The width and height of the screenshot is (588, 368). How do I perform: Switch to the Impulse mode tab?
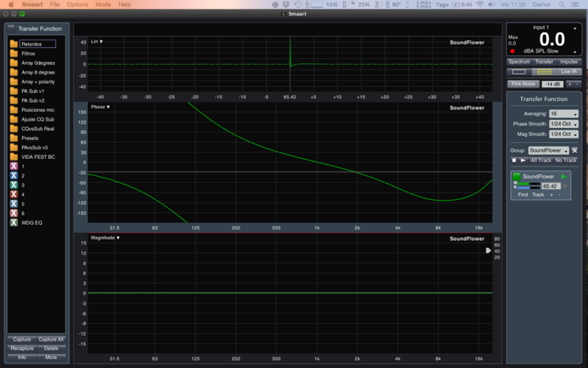[x=569, y=62]
